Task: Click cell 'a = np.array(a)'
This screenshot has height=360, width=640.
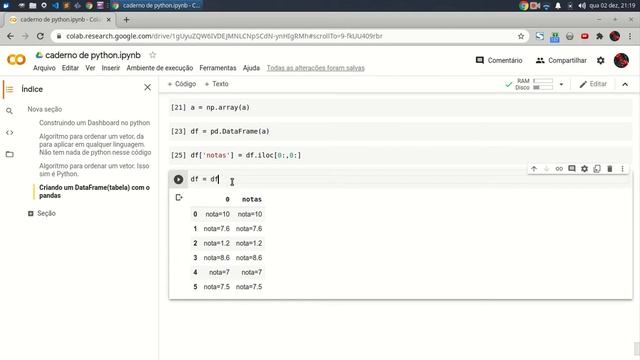Action: 400,107
